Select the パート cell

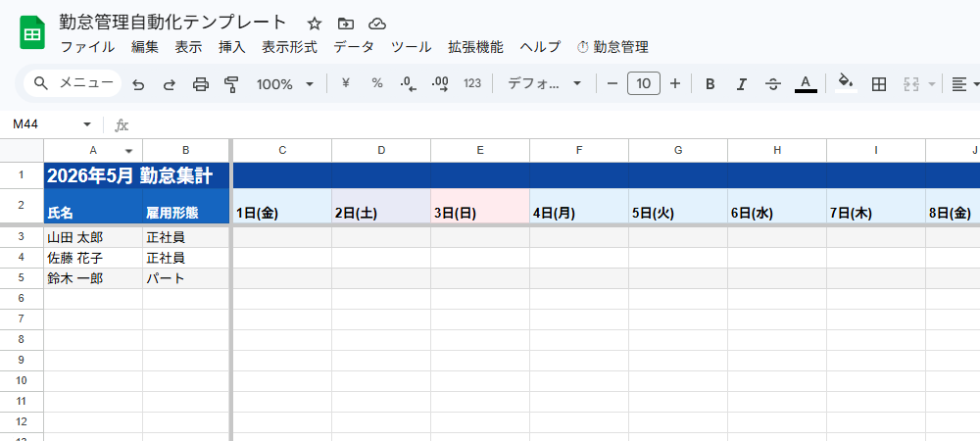click(x=185, y=278)
